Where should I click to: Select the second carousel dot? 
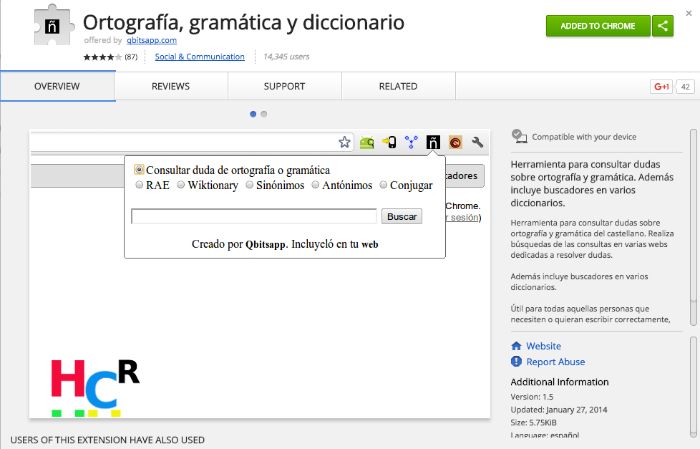[264, 114]
